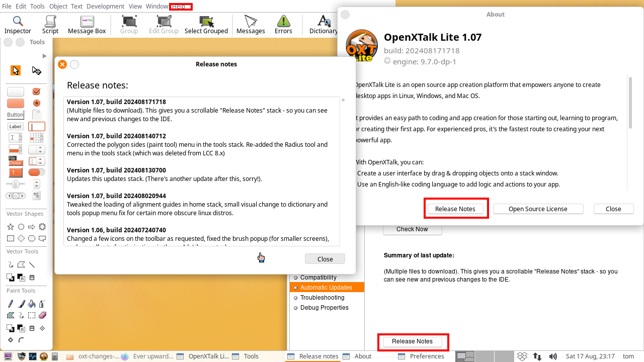Choose the speech bubble vector shape

click(x=42, y=238)
